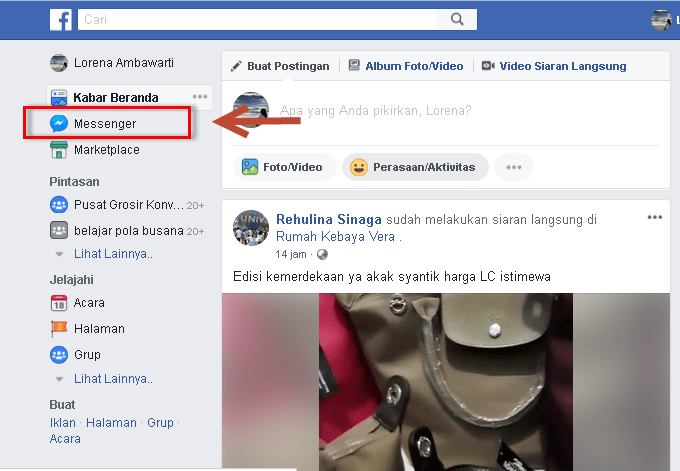Click the Halaman flag icon
The height and width of the screenshot is (471, 680).
pyautogui.click(x=59, y=329)
